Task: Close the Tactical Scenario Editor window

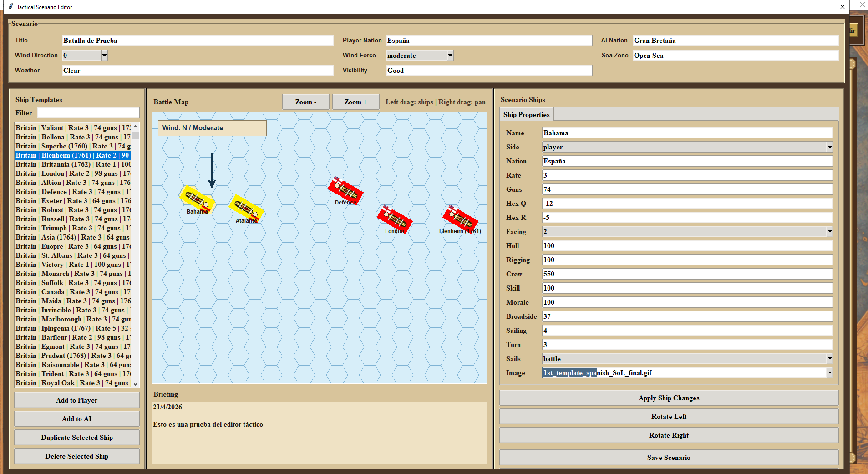Action: coord(842,7)
